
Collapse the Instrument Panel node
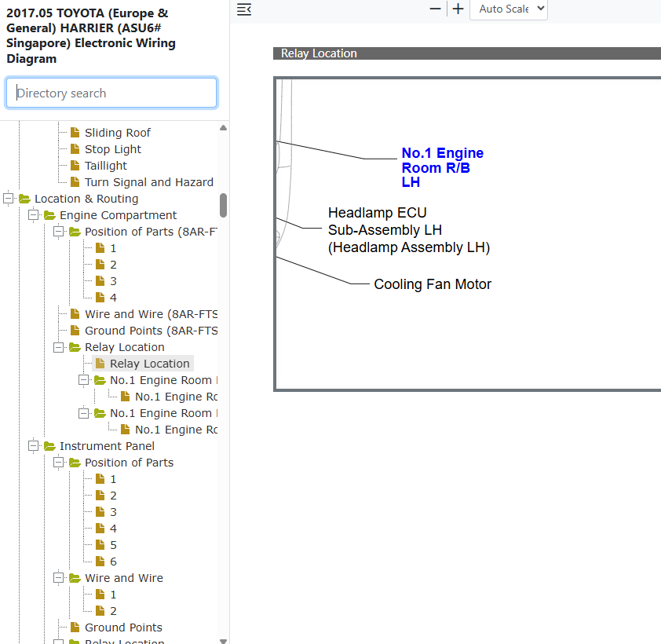point(33,445)
